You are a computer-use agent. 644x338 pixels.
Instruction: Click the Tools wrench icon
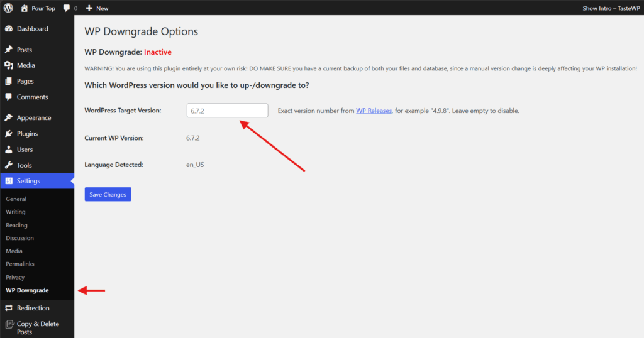[x=9, y=165]
